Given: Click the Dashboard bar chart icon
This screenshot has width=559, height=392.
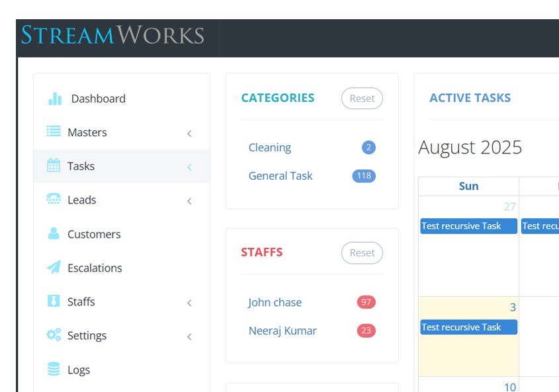Looking at the screenshot, I should coord(55,99).
